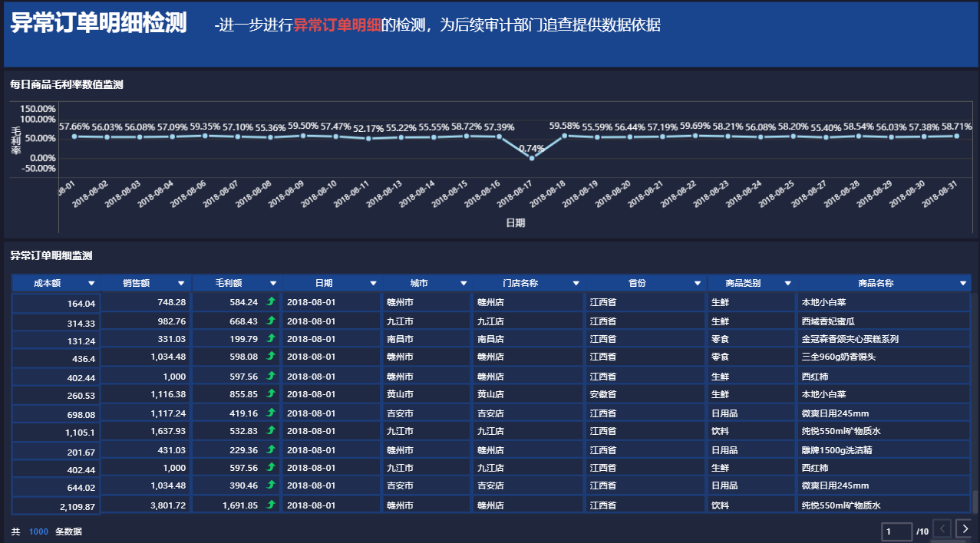Open the 成本额 filter dropdown
Screen dimensions: 980x543
coord(91,282)
